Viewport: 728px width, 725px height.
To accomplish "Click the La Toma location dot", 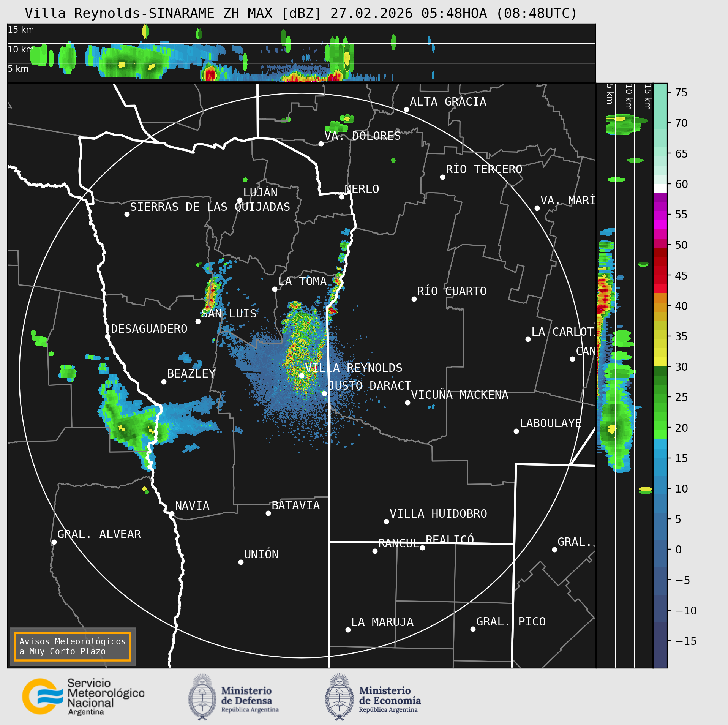I will (275, 289).
